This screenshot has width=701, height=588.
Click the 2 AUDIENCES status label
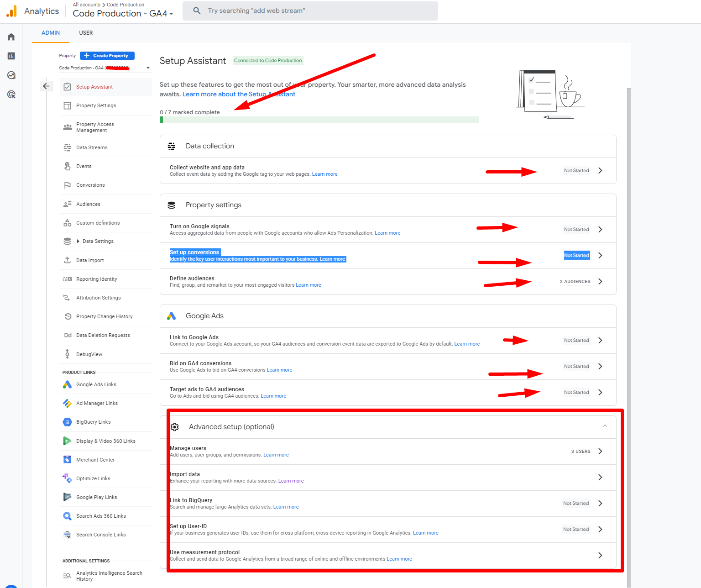coord(575,282)
